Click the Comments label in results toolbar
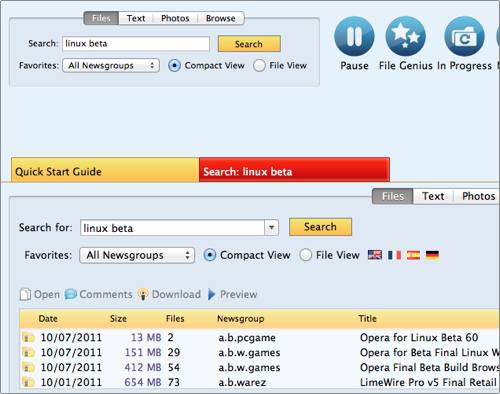 106,294
